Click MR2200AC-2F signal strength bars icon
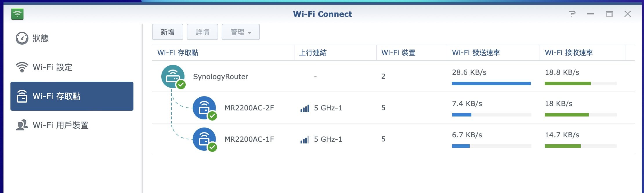This screenshot has width=644, height=193. click(x=305, y=108)
